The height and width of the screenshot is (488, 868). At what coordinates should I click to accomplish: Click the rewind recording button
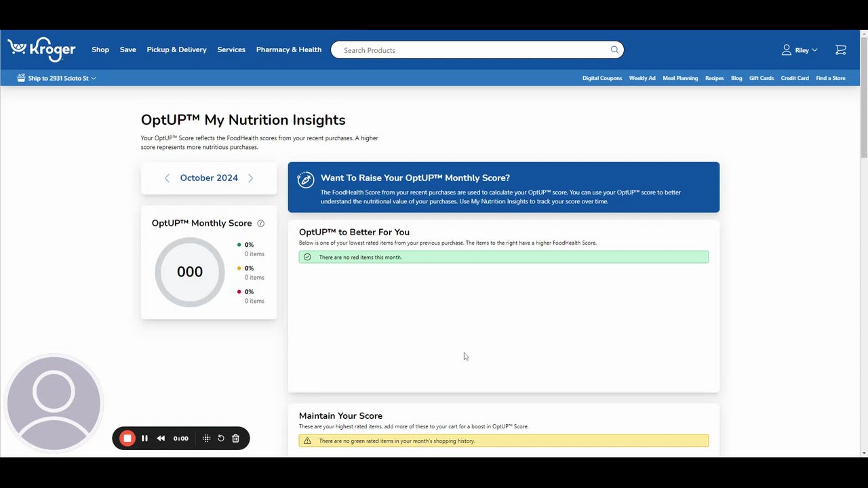[161, 439]
